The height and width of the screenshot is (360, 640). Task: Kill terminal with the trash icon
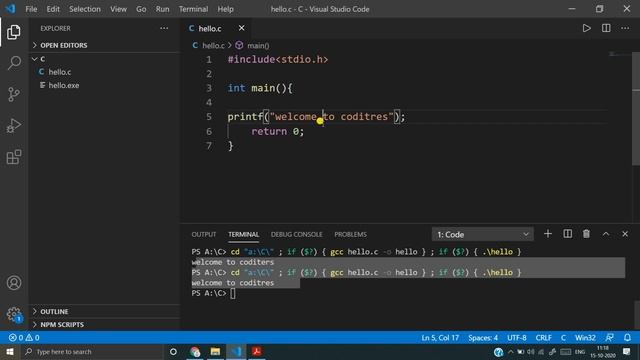click(x=587, y=234)
